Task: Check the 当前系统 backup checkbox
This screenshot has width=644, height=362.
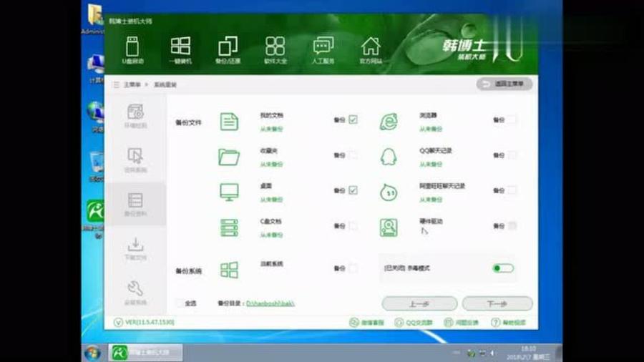Action: tap(353, 268)
